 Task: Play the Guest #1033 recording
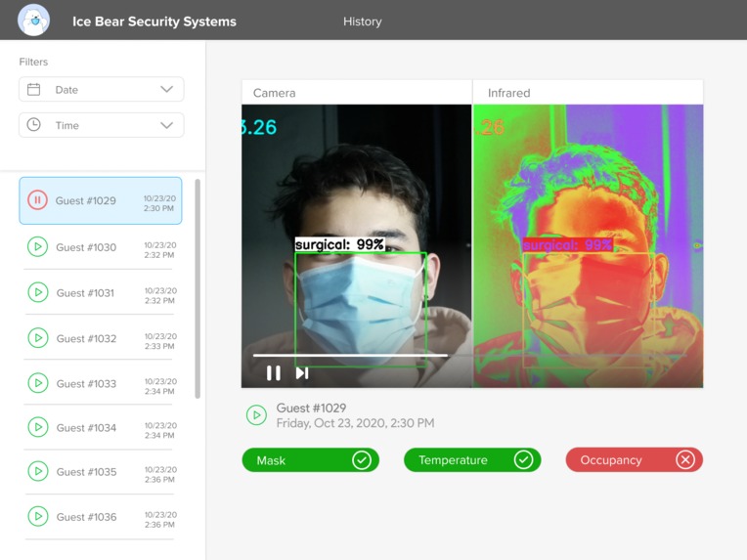pos(38,383)
